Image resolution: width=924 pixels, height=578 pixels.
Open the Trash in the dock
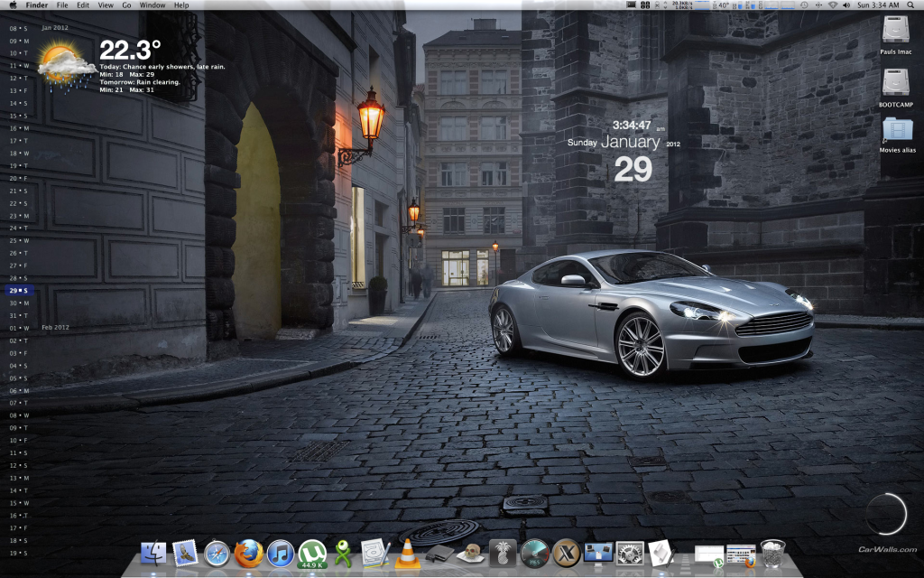coord(772,553)
